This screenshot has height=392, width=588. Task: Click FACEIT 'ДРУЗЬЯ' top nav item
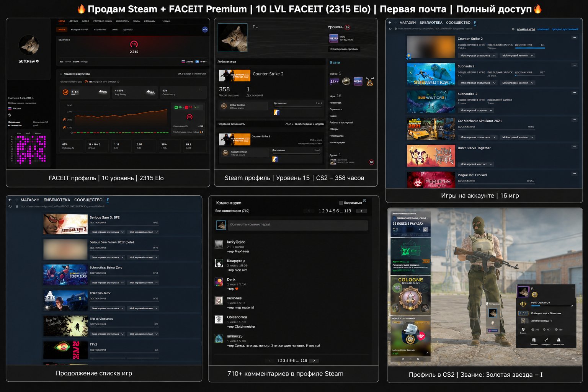[73, 21]
